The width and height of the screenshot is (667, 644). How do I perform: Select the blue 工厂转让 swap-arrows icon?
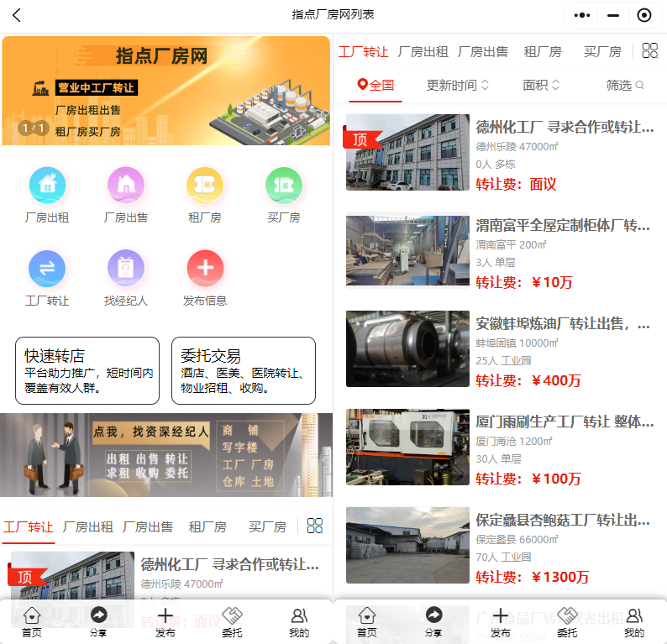(x=47, y=269)
